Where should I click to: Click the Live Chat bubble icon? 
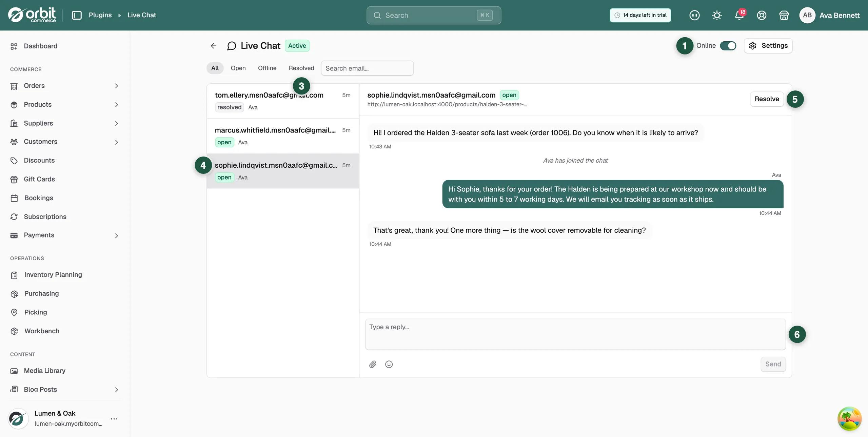click(x=232, y=46)
